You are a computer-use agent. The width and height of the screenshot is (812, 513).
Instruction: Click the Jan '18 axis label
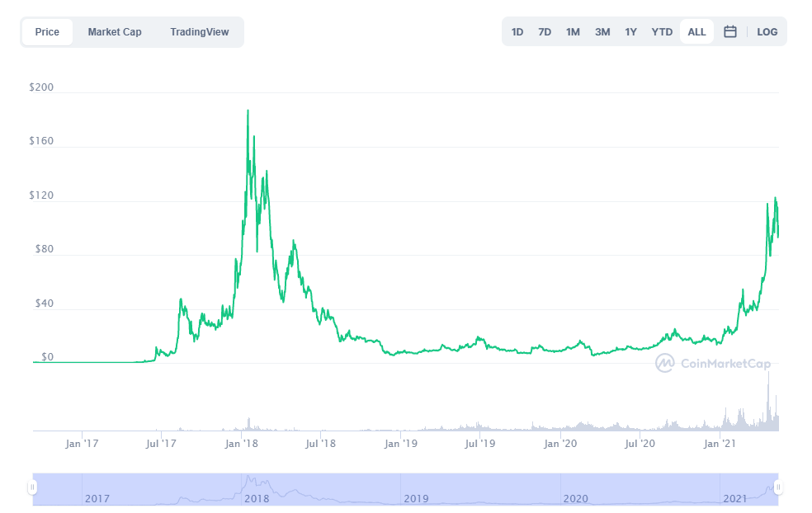pos(241,444)
